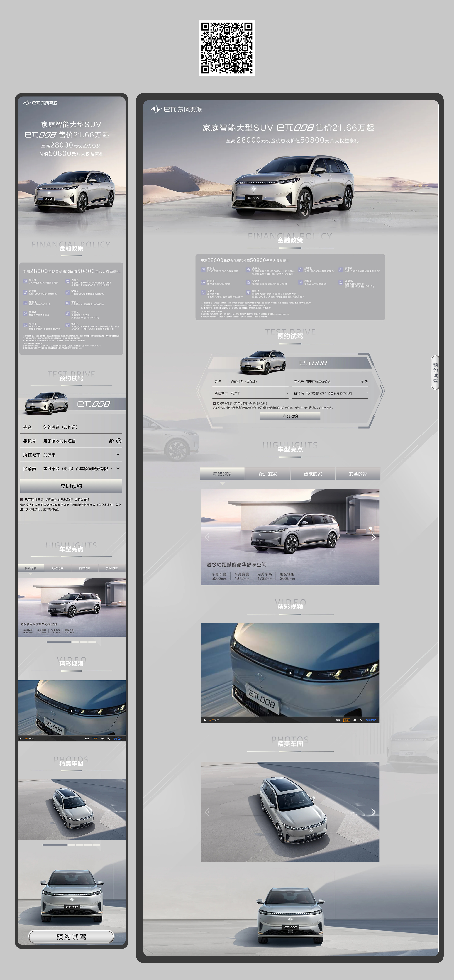
Task: Expand the 经销商 dropdown in desktop form
Action: click(367, 393)
